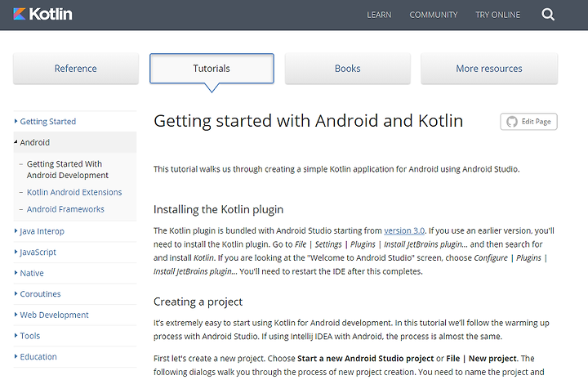
Task: Select the Web Development sidebar label
Action: (55, 315)
